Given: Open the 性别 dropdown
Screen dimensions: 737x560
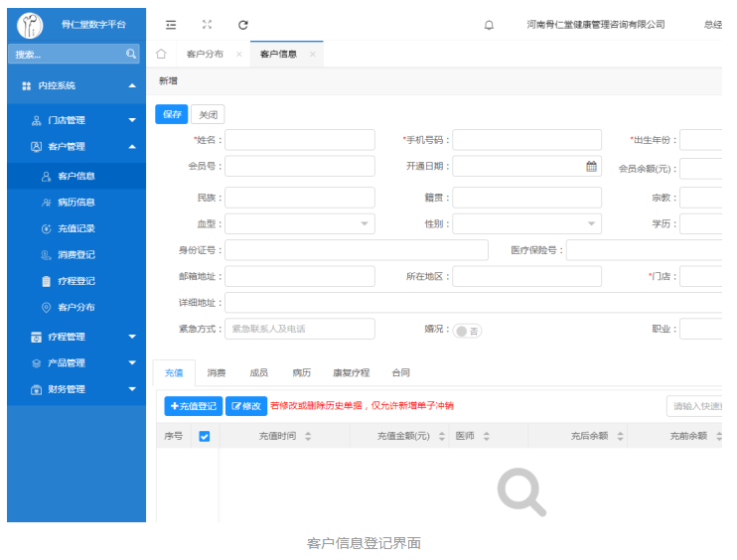Looking at the screenshot, I should point(526,223).
